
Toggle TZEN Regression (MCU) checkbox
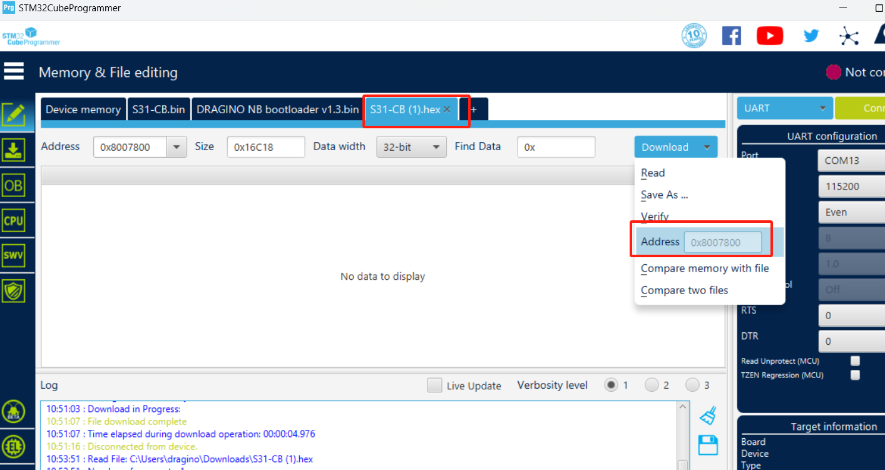click(x=856, y=375)
